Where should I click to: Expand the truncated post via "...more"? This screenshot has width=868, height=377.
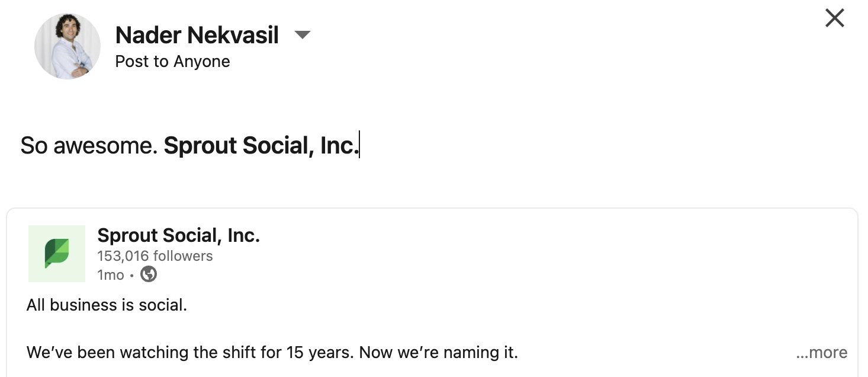click(x=821, y=352)
